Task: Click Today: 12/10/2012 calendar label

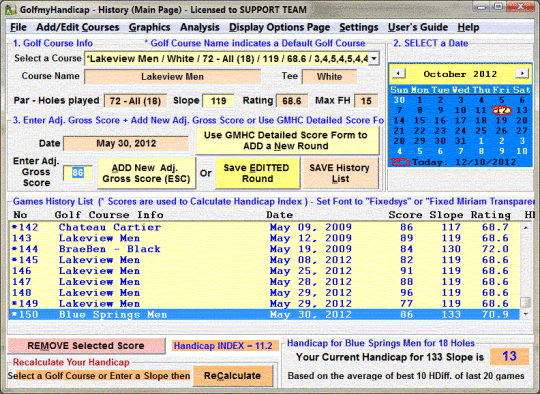Action: [465, 162]
